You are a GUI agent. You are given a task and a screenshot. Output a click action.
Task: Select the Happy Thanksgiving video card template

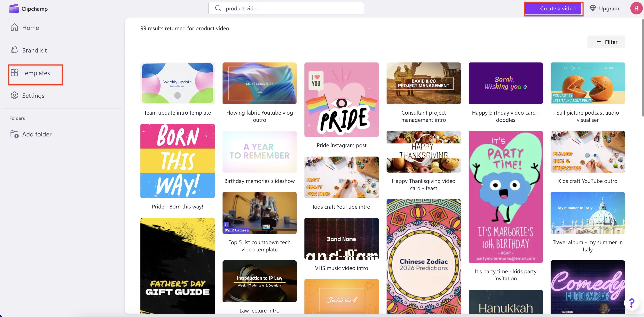pos(423,152)
